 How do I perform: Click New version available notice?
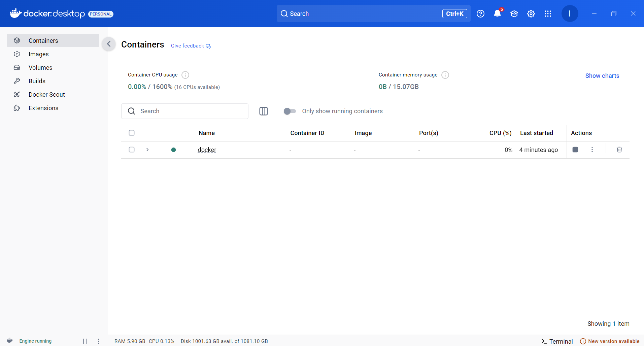tap(610, 341)
